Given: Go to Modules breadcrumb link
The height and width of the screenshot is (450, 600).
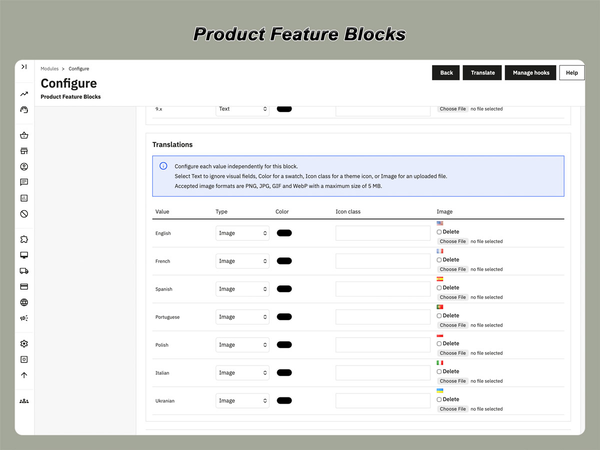Looking at the screenshot, I should [x=49, y=69].
